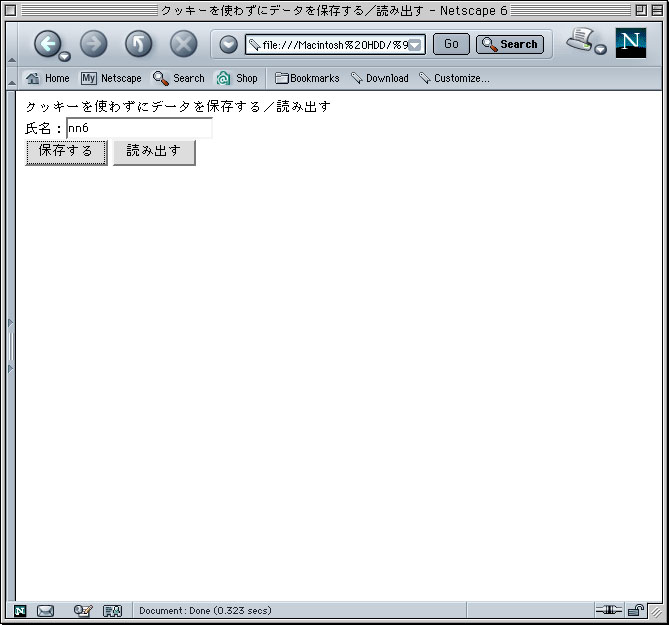Click the Back navigation arrow button

(x=47, y=44)
